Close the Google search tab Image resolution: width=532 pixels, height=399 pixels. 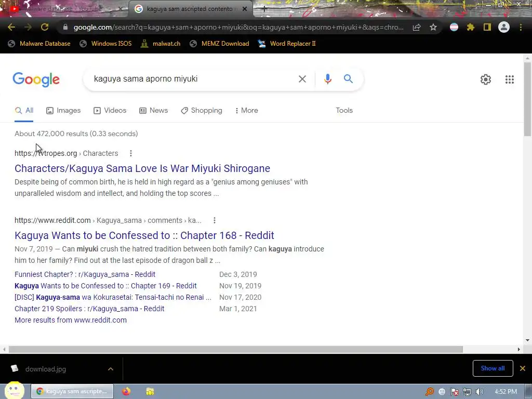245,9
